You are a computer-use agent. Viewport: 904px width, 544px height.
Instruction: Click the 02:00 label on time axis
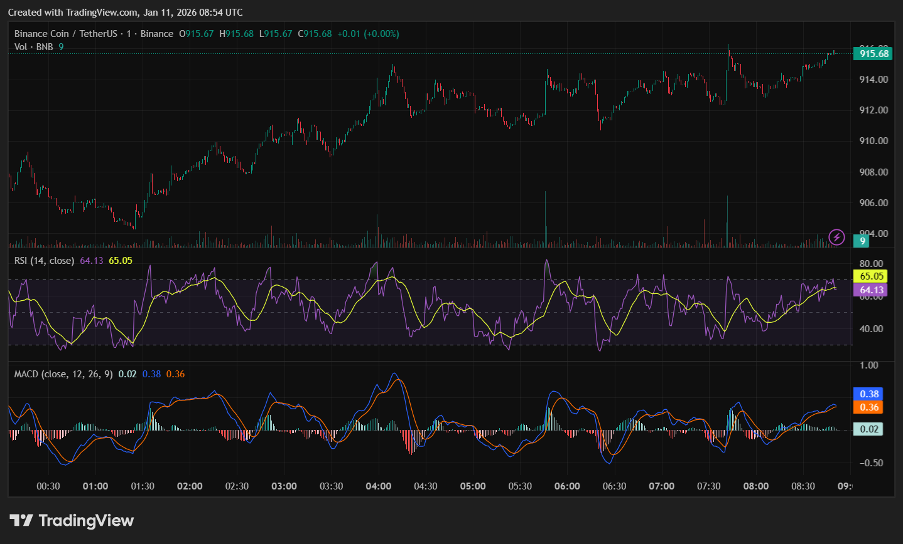coord(189,486)
